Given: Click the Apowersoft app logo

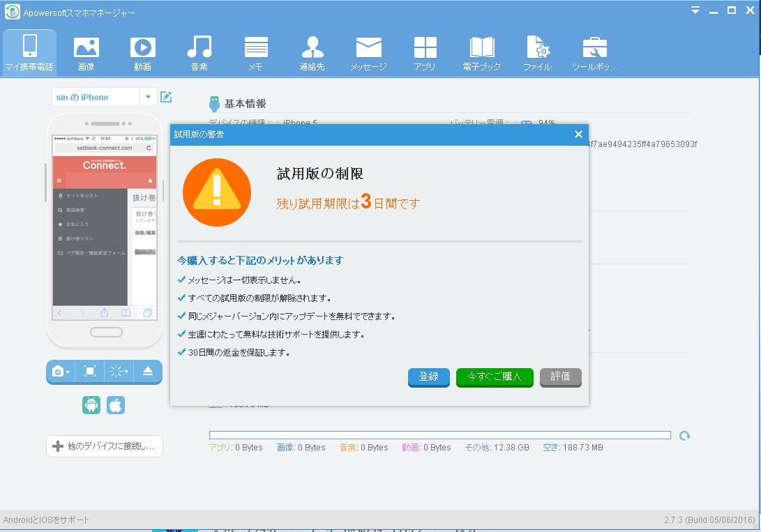Looking at the screenshot, I should tap(12, 12).
